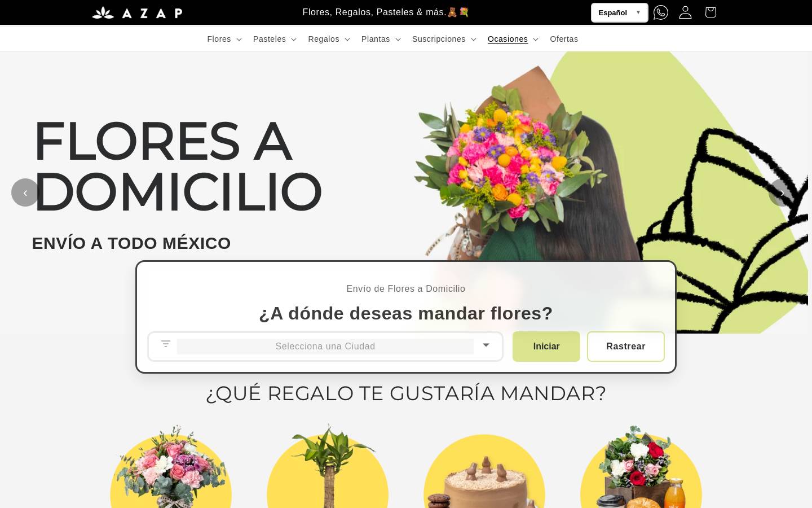Click the Rastrear button
The width and height of the screenshot is (812, 508).
(626, 347)
